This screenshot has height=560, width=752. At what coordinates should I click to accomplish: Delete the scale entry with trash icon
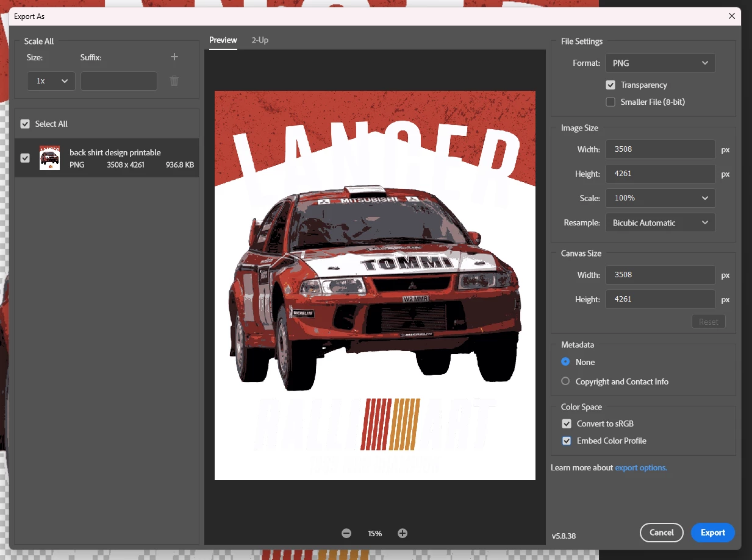pos(174,80)
